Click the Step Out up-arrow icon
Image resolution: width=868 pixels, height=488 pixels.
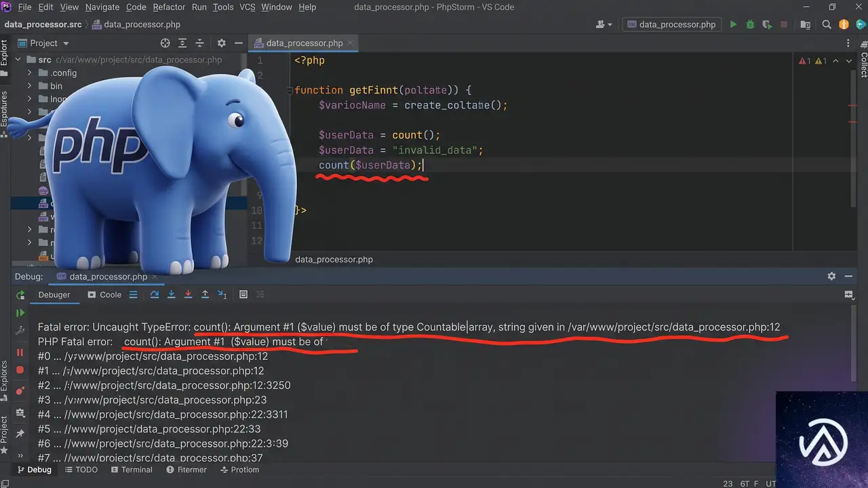click(x=205, y=295)
